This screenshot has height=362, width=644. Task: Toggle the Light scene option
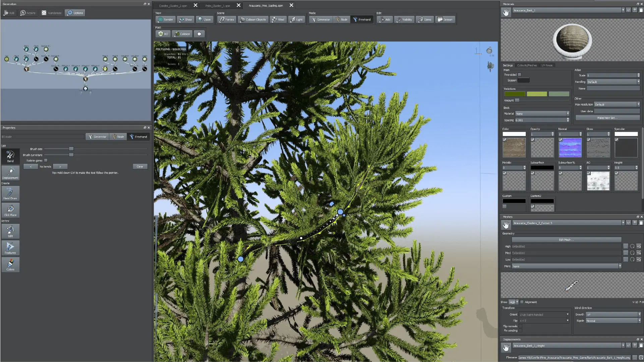(296, 19)
